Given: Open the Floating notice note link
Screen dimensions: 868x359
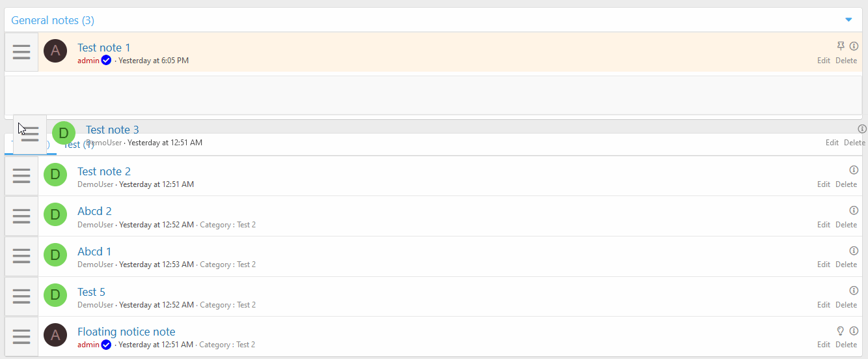Looking at the screenshot, I should [x=126, y=332].
